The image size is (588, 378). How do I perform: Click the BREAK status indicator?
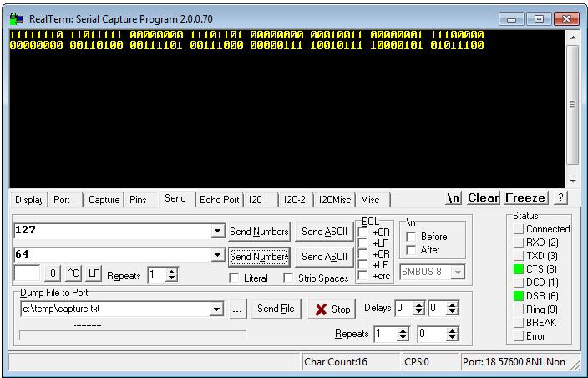(518, 323)
